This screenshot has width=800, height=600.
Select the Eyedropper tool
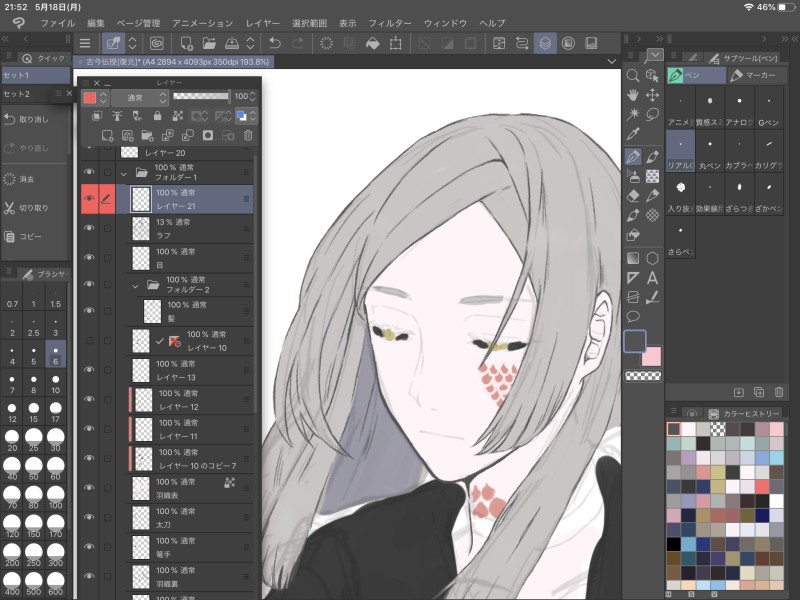click(633, 134)
